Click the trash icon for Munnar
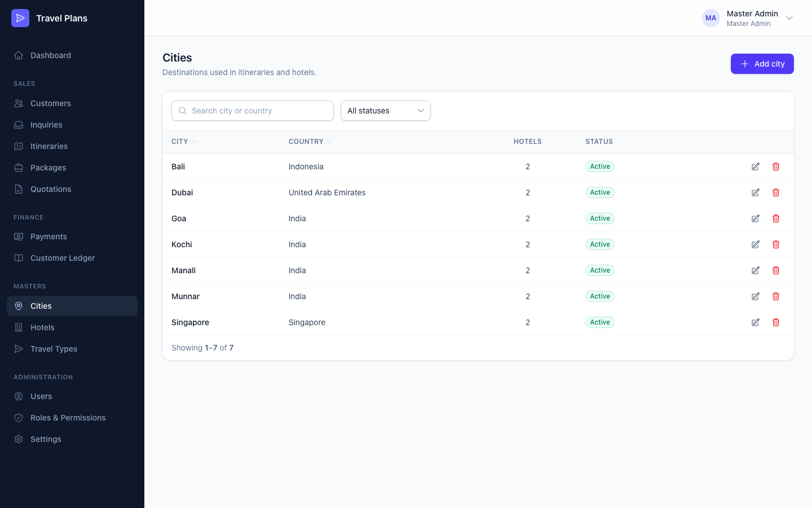The width and height of the screenshot is (812, 508). coord(776,296)
